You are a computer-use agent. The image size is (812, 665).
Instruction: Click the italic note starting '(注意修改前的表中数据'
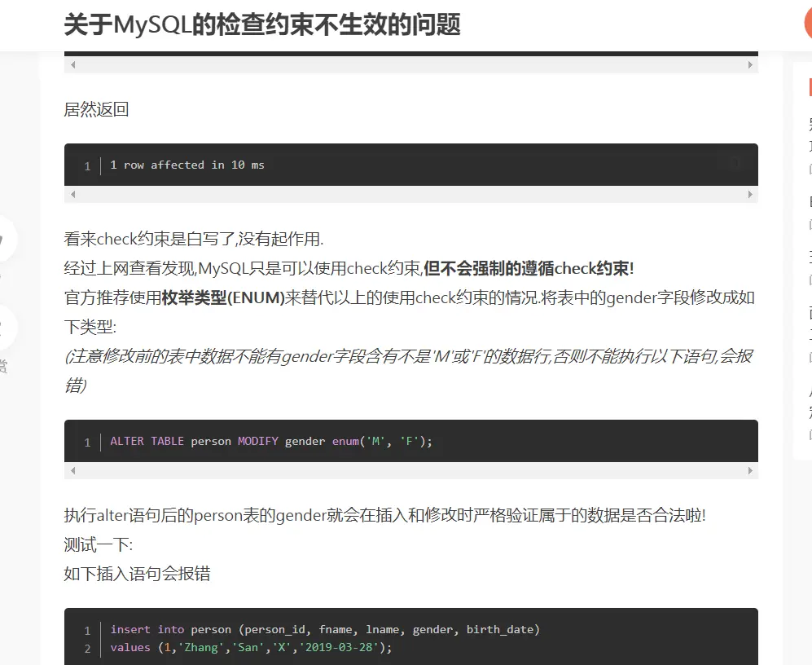tap(408, 371)
